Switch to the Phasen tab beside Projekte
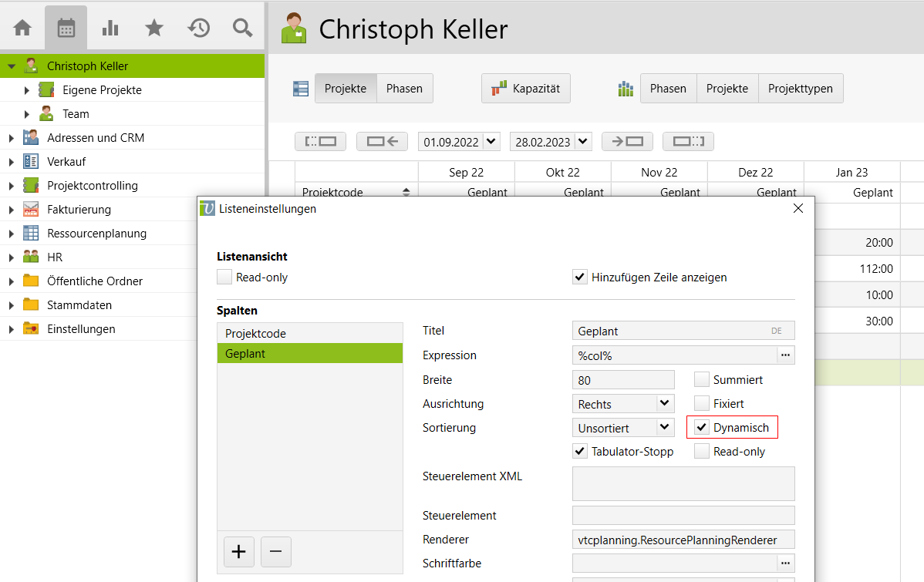The height and width of the screenshot is (582, 924). tap(404, 89)
